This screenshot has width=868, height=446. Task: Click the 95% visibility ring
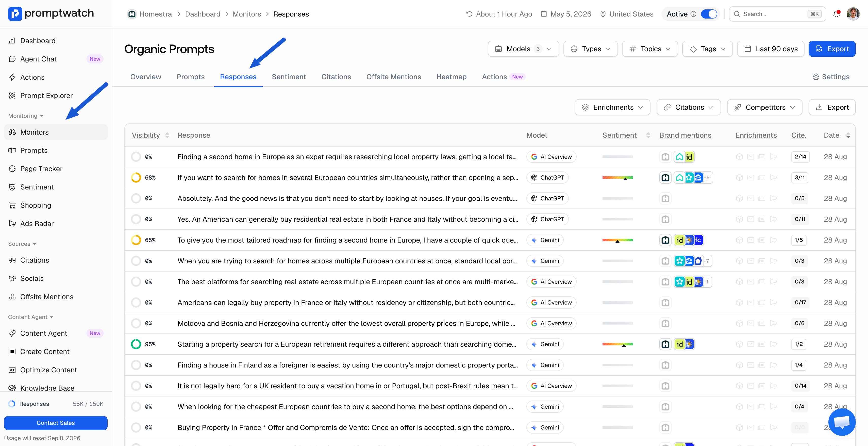coord(136,344)
